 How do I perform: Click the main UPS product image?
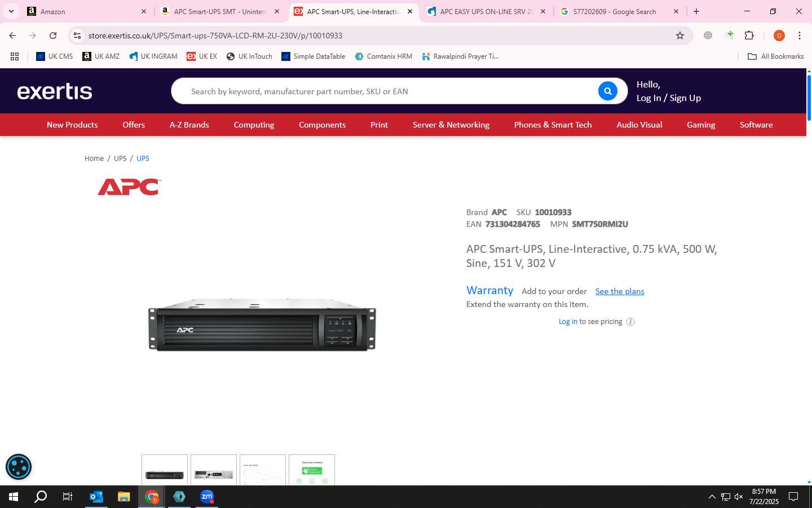click(x=262, y=325)
